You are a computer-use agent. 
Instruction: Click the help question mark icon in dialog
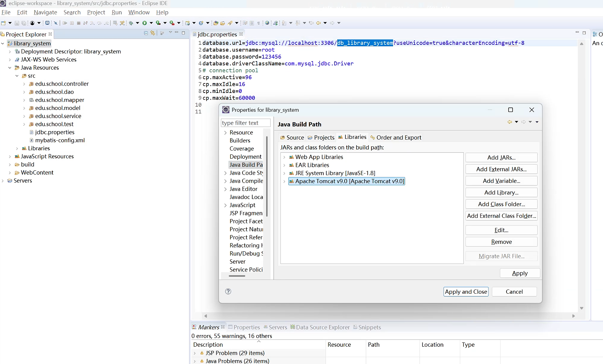tap(228, 291)
